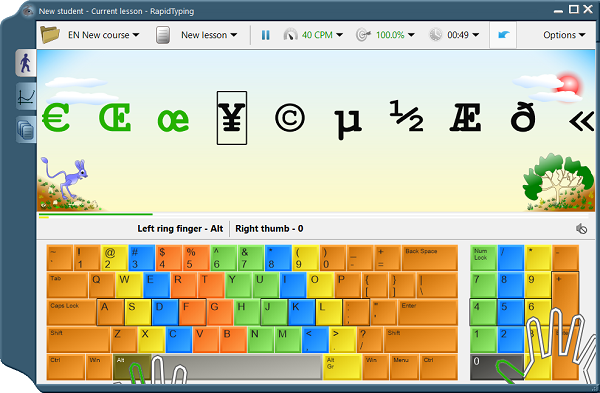Open the 00:49 time dropdown
The image size is (600, 393).
(463, 35)
